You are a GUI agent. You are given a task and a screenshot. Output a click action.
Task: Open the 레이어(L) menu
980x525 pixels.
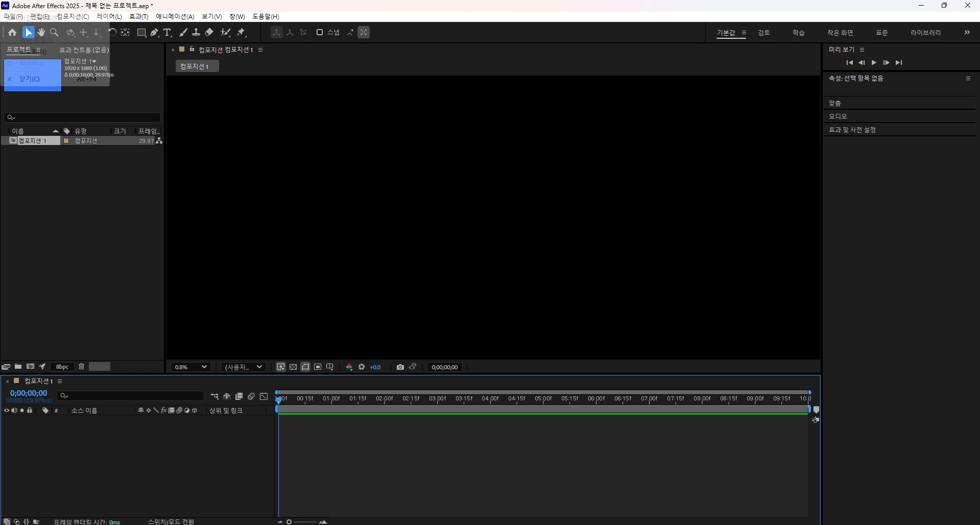pos(109,17)
